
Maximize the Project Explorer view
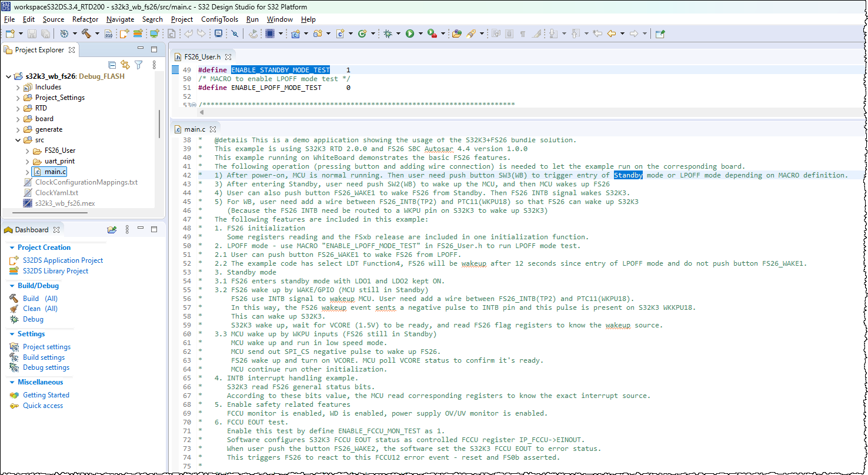pos(154,49)
